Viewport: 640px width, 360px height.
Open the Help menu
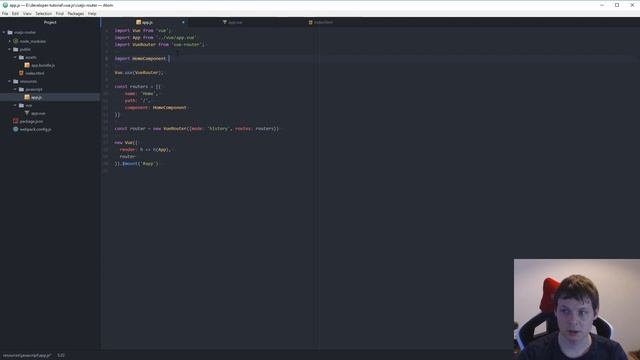click(x=92, y=13)
